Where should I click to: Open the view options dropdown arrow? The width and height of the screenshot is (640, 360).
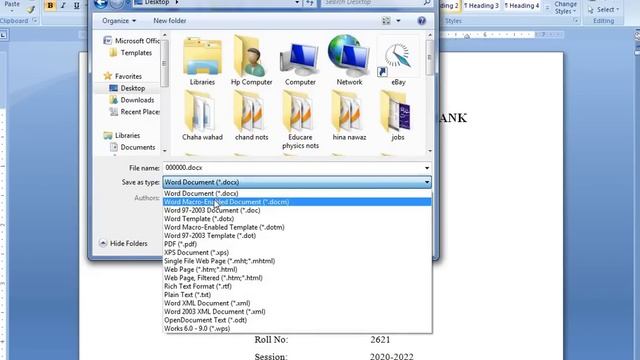point(398,21)
